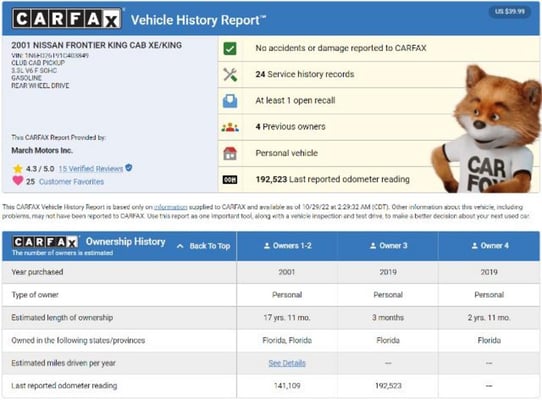Click the '2001 NISSAN FRONTIER KING CAB XE/KING' title
Image resolution: width=542 pixels, height=400 pixels.
pos(96,45)
